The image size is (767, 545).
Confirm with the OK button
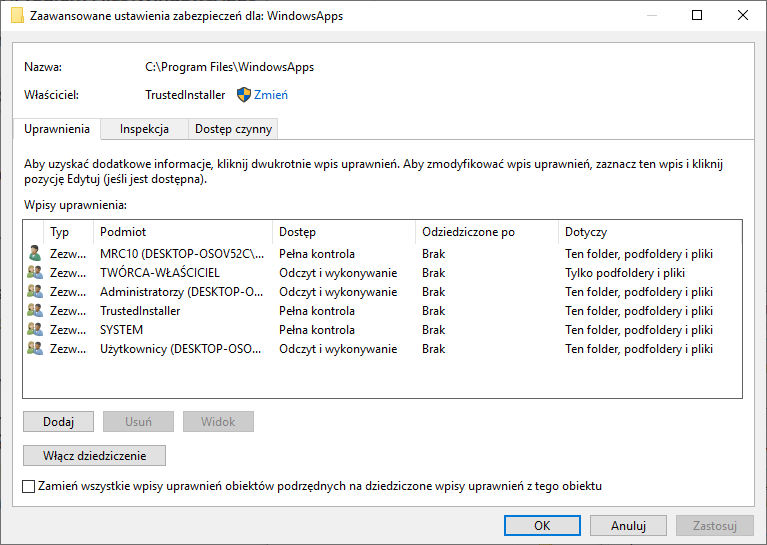coord(542,525)
